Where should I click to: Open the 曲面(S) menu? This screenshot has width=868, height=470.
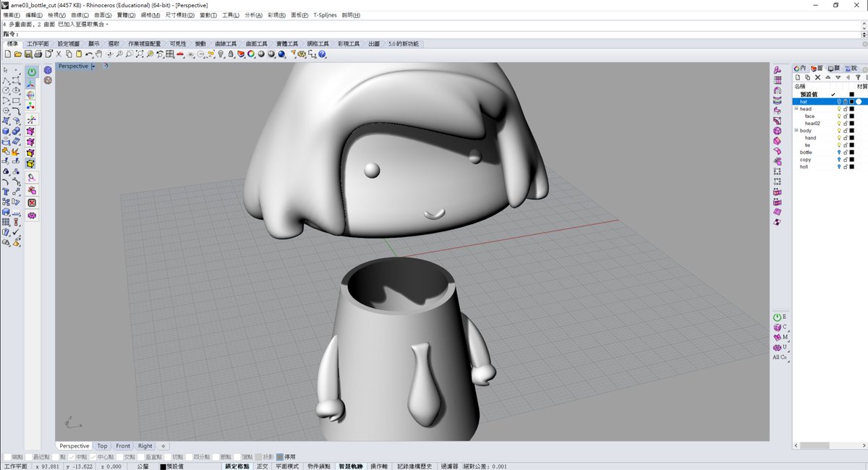(103, 15)
